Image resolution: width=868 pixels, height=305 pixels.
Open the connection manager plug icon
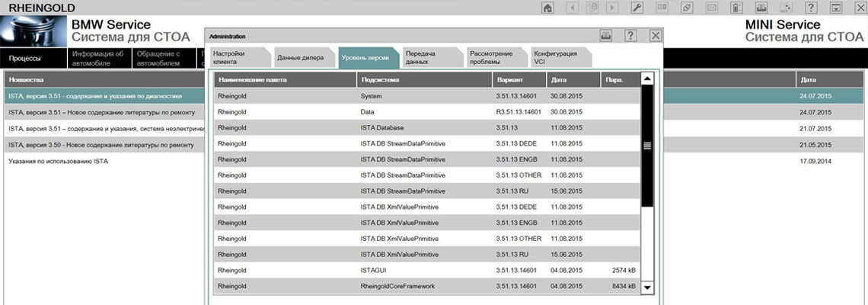(x=687, y=8)
